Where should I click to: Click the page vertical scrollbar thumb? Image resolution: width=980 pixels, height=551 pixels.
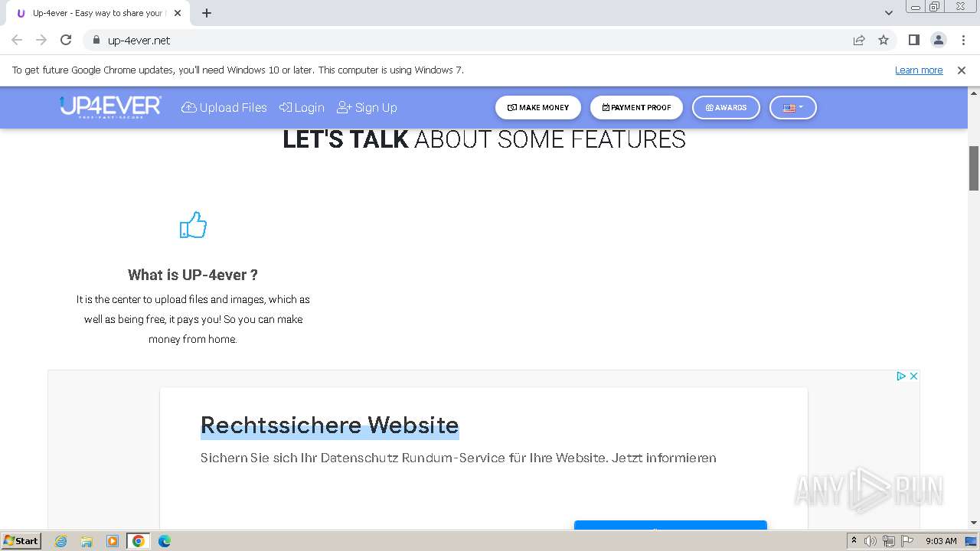click(x=974, y=168)
